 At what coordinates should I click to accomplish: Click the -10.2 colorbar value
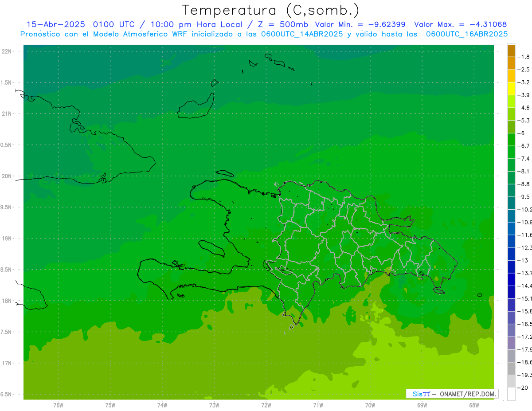pos(525,209)
